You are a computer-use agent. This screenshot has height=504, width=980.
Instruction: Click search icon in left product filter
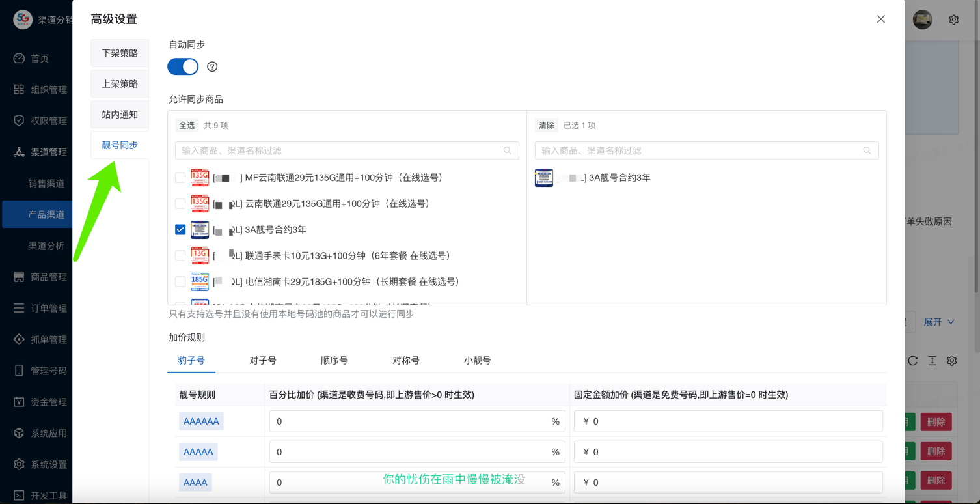(x=508, y=150)
